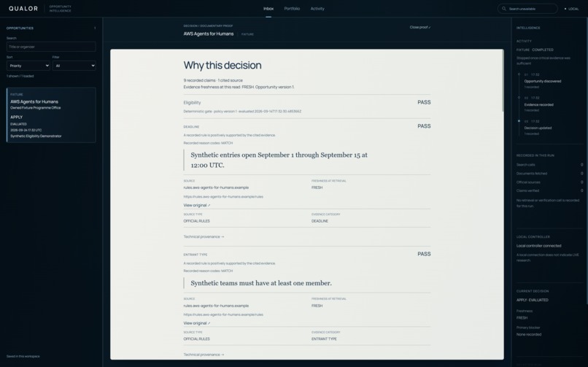Viewport: 588px width, 367px height.
Task: Click the magnifier icon in top search box
Action: tap(504, 9)
